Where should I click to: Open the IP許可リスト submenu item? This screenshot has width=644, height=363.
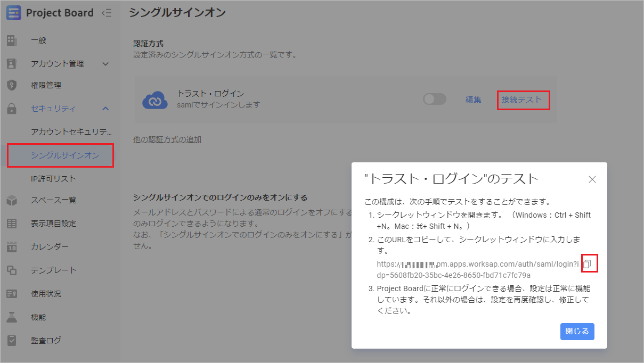[x=53, y=179]
